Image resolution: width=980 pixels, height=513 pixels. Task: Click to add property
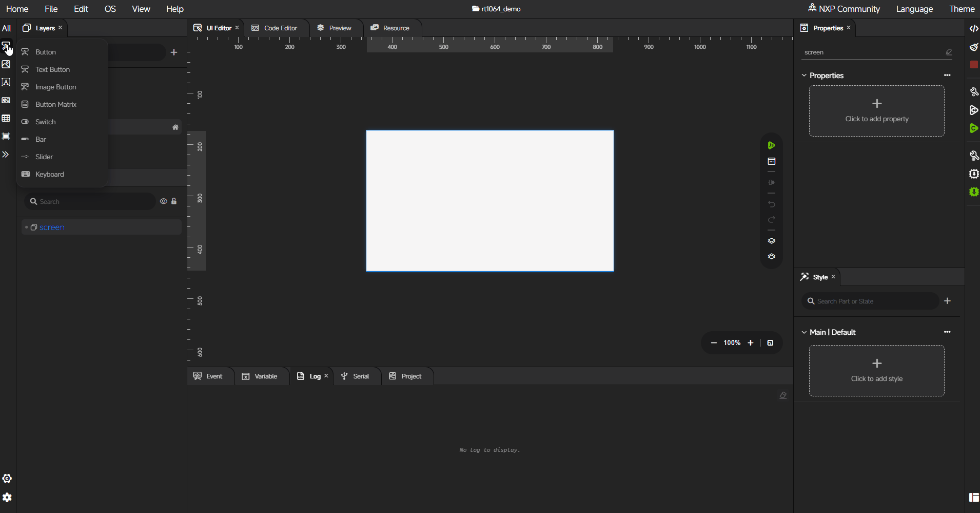point(877,111)
